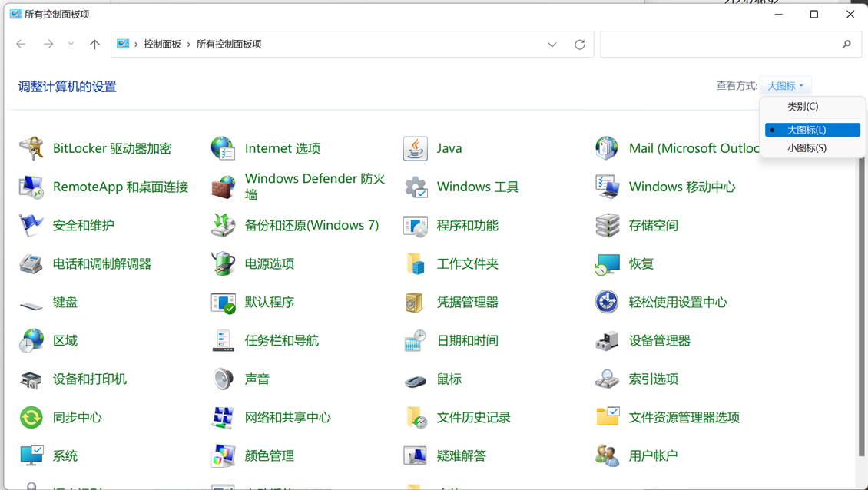Open the 鼠标 mouse icon
The height and width of the screenshot is (490, 868).
tap(415, 380)
